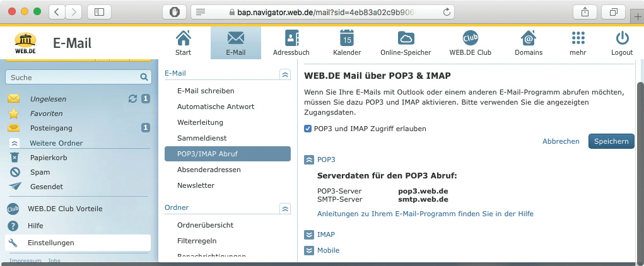Click the Speichern button
This screenshot has height=266, width=644.
[x=611, y=141]
